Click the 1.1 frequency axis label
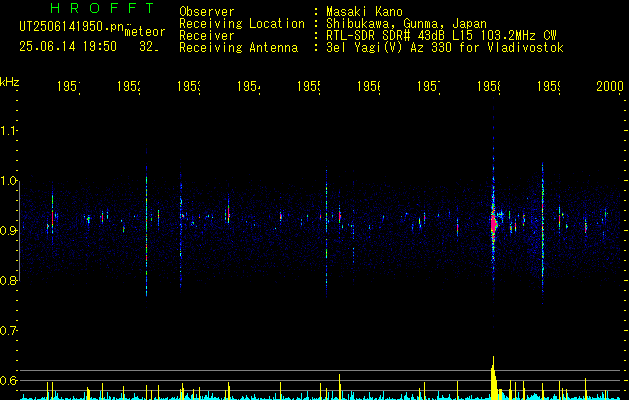This screenshot has height=400, width=629. 9,130
